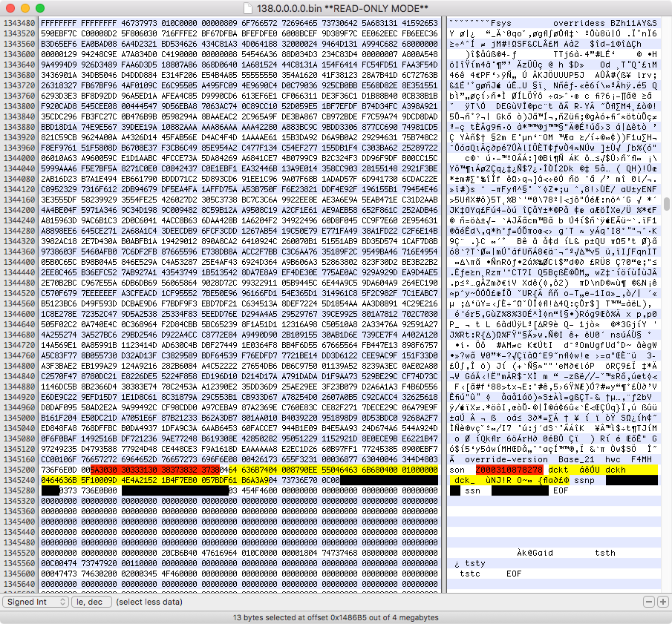Click the '(select less data)' value field
Screen dimensions: 672x624
[x=149, y=602]
